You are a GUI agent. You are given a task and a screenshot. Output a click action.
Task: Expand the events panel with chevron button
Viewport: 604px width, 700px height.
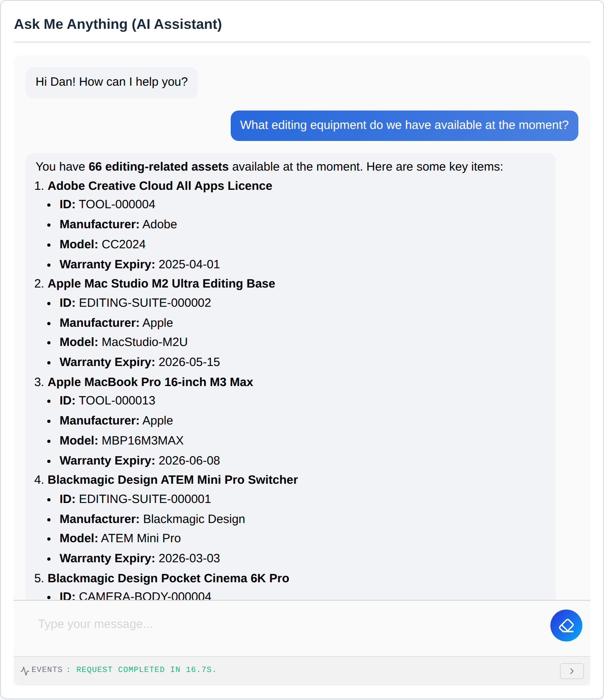click(x=572, y=671)
